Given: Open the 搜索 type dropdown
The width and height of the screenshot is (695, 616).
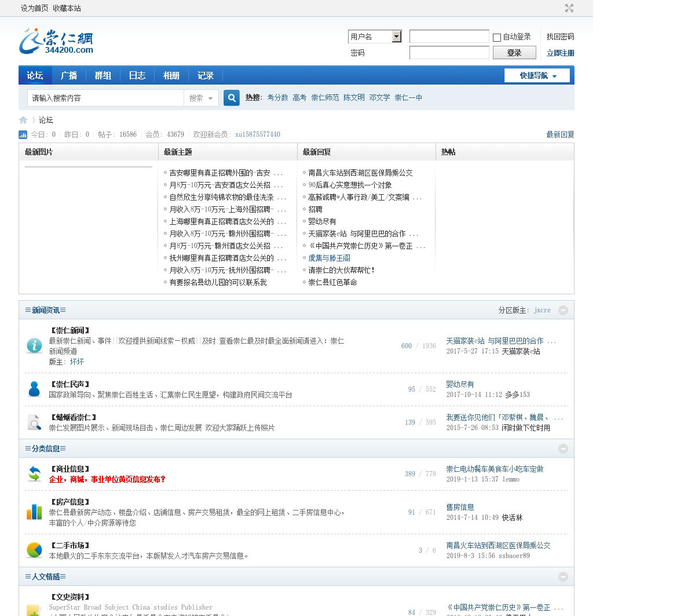Looking at the screenshot, I should (201, 98).
